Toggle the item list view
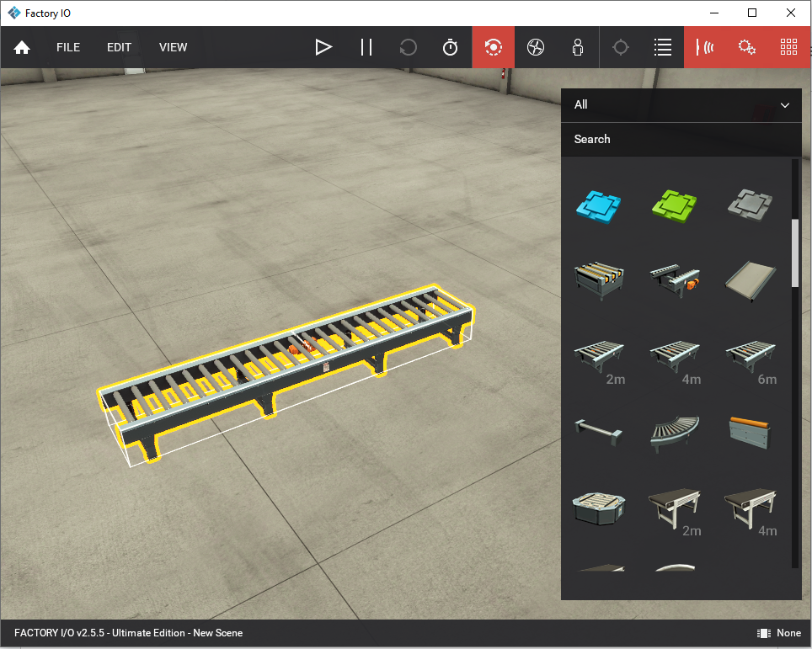Image resolution: width=812 pixels, height=649 pixels. pyautogui.click(x=663, y=47)
